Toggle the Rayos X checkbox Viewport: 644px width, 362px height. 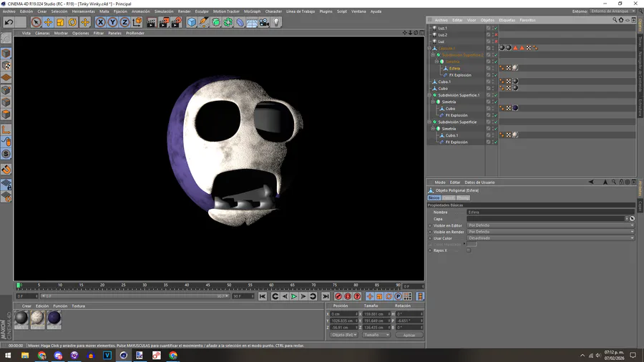pyautogui.click(x=469, y=250)
